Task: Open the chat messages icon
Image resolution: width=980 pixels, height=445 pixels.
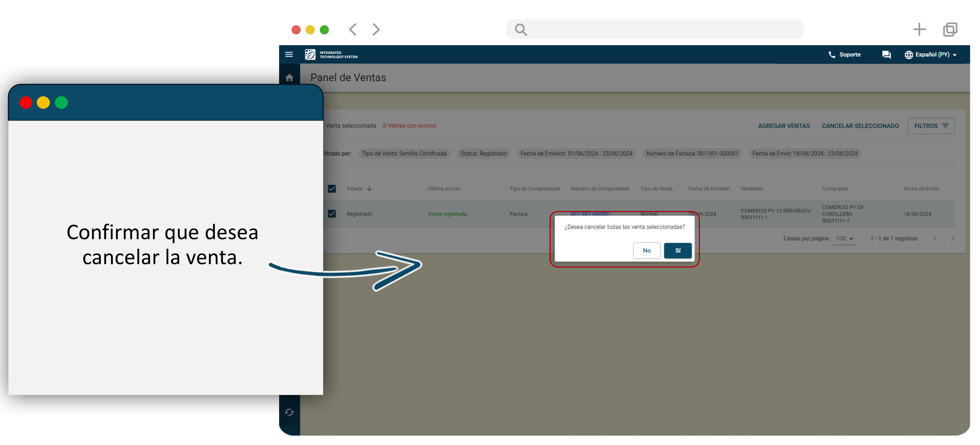Action: point(886,55)
